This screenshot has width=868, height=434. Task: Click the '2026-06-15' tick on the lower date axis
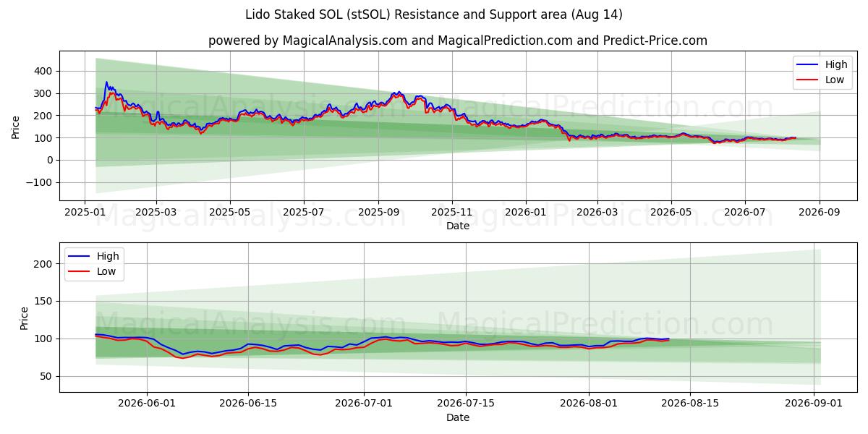point(248,404)
